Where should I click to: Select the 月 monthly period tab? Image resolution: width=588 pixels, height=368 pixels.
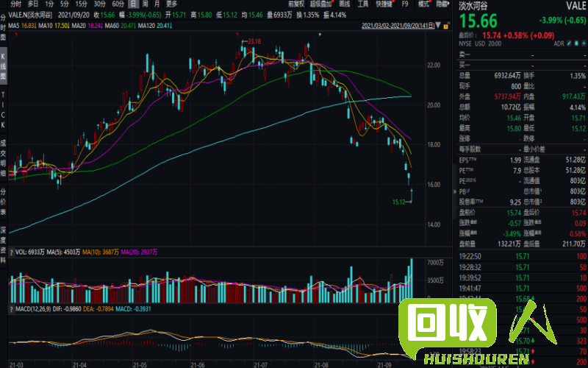pyautogui.click(x=157, y=4)
